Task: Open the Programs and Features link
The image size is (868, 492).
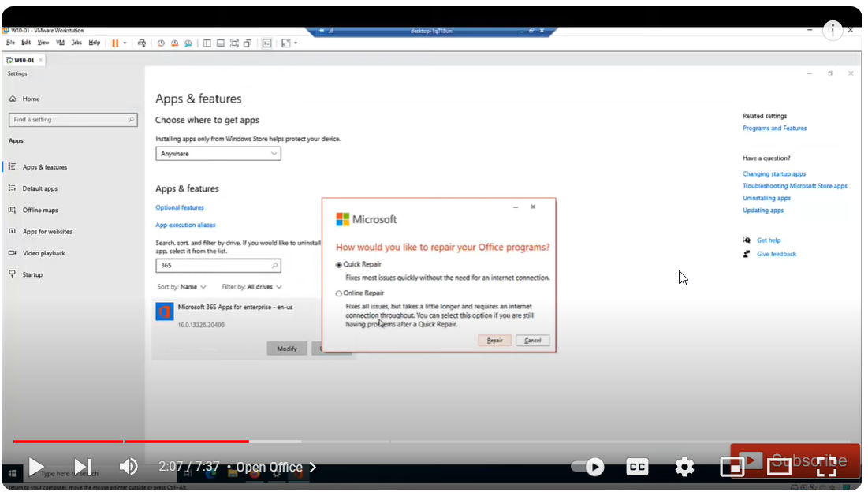Action: point(774,129)
